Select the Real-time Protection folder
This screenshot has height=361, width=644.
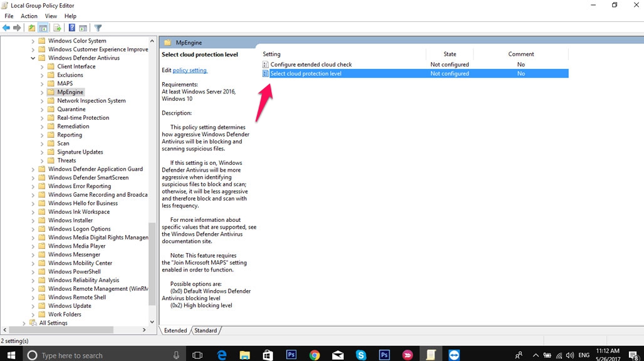coord(83,117)
